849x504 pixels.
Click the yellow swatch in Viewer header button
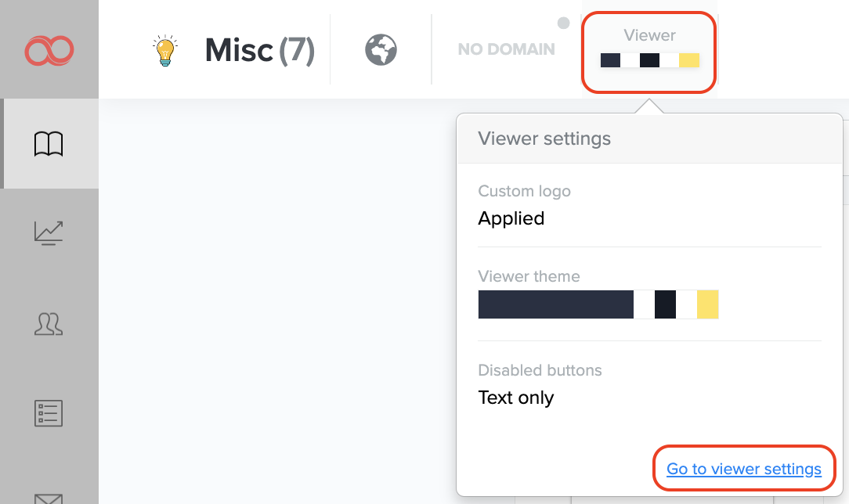pyautogui.click(x=689, y=60)
